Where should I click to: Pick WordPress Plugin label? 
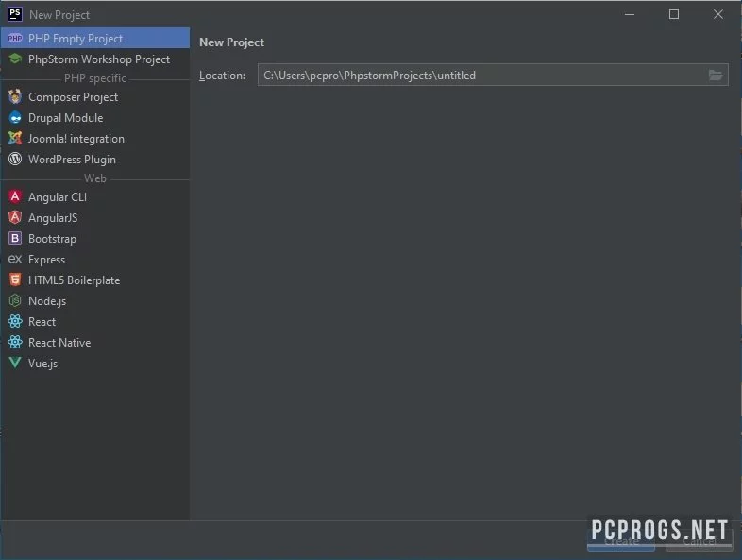(72, 160)
